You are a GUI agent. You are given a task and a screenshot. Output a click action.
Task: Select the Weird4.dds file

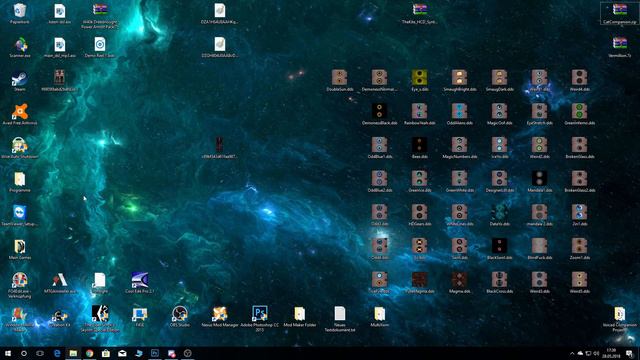[580, 80]
